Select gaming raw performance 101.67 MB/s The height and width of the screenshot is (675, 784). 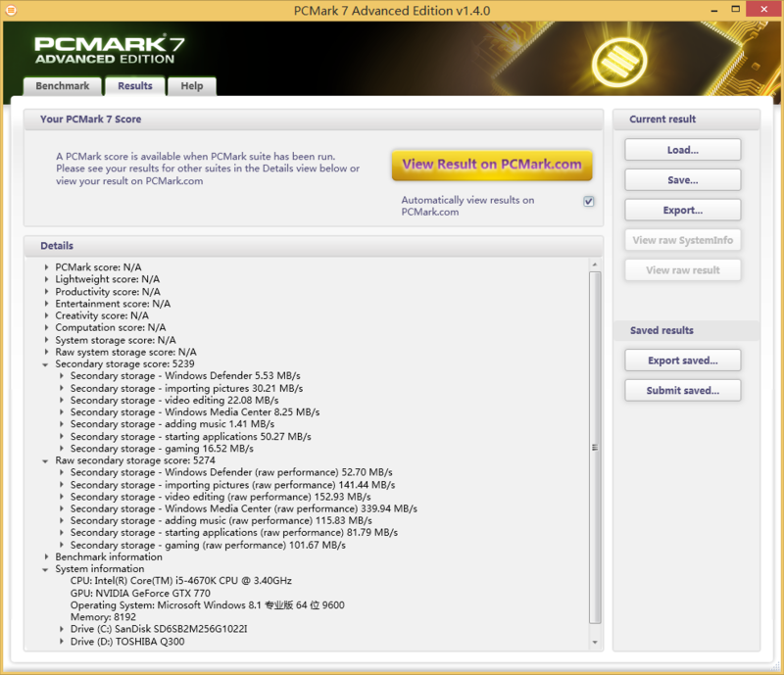tap(208, 545)
